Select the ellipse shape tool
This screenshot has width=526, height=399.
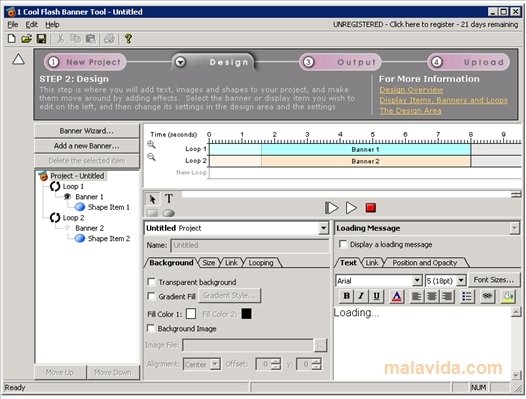(168, 213)
